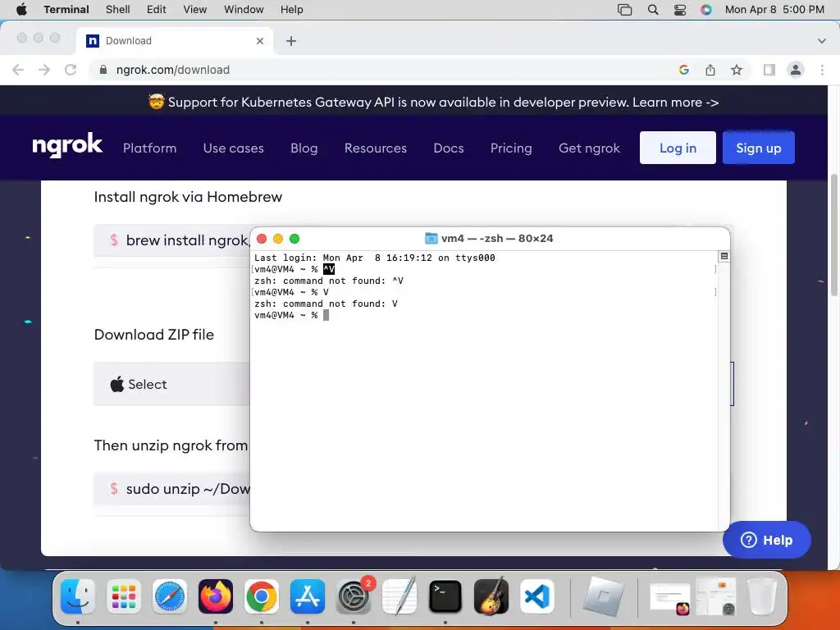Open the Apple menu
840x630 pixels.
[21, 10]
